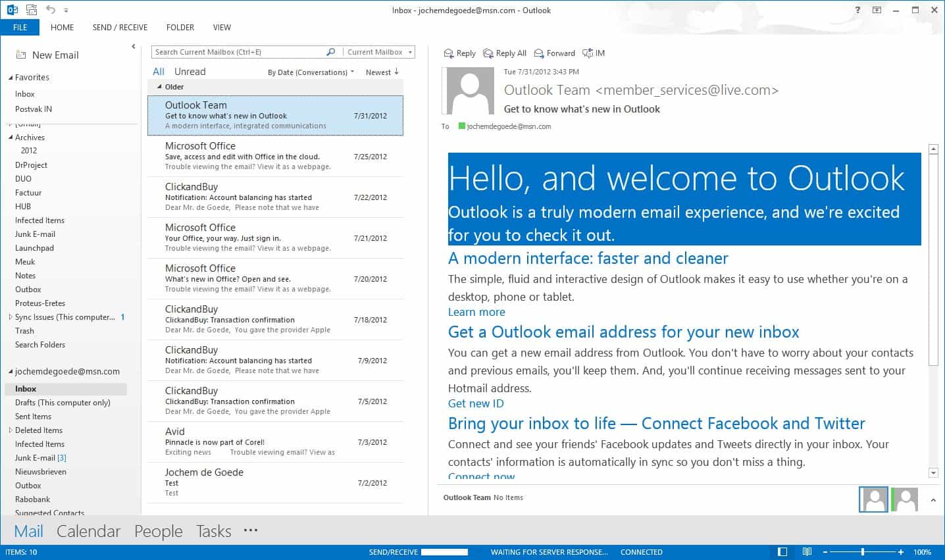The image size is (945, 560).
Task: Open the FOLDER ribbon tab
Action: [180, 27]
